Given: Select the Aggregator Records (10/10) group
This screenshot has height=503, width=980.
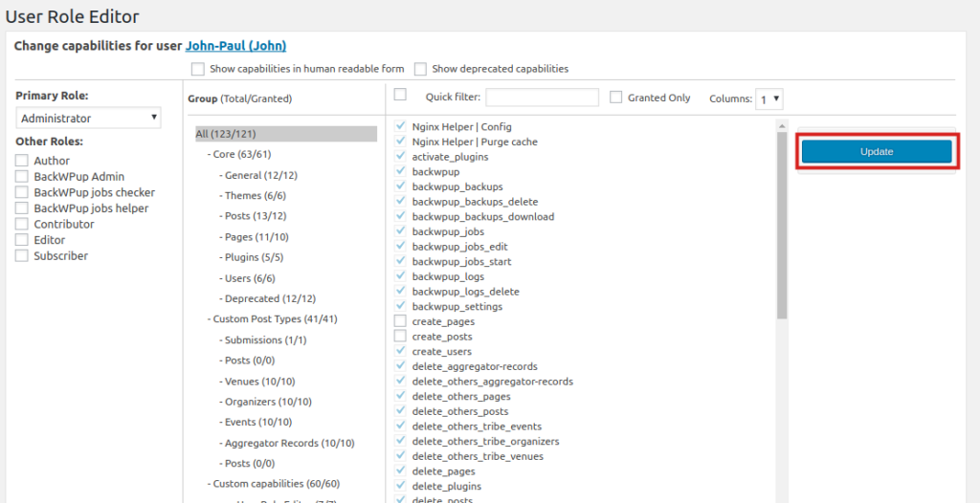Looking at the screenshot, I should 289,443.
